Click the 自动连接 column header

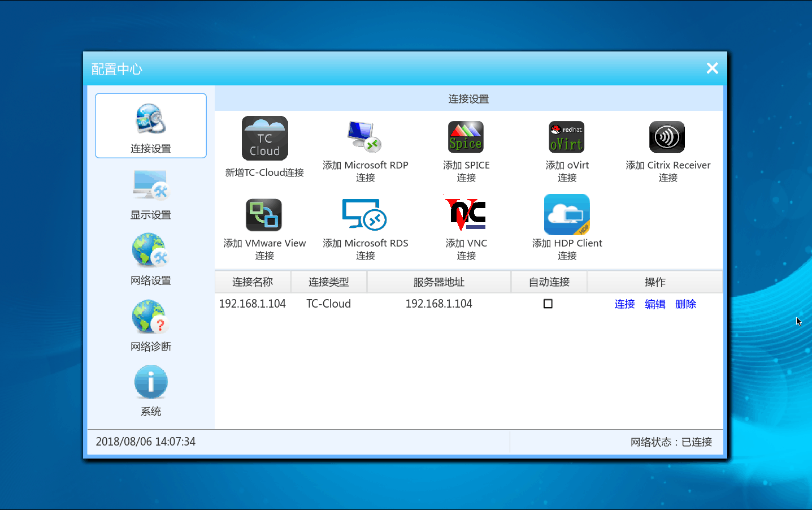coord(549,282)
